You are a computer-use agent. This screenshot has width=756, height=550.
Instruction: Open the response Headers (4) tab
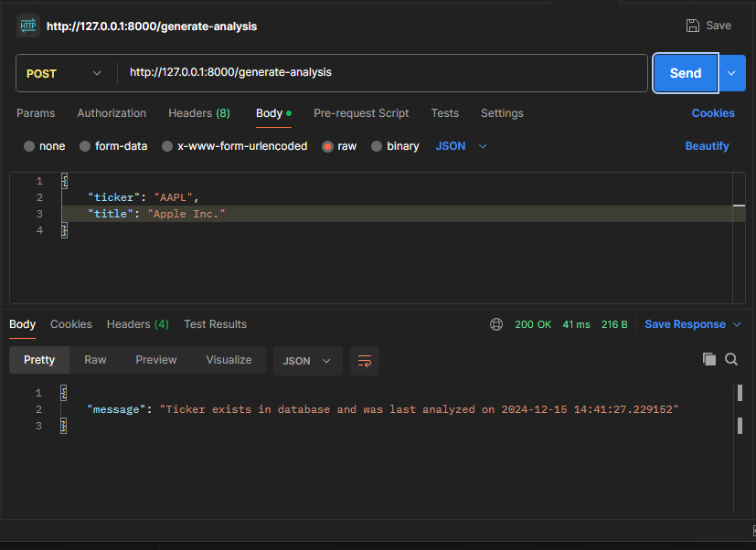[137, 324]
